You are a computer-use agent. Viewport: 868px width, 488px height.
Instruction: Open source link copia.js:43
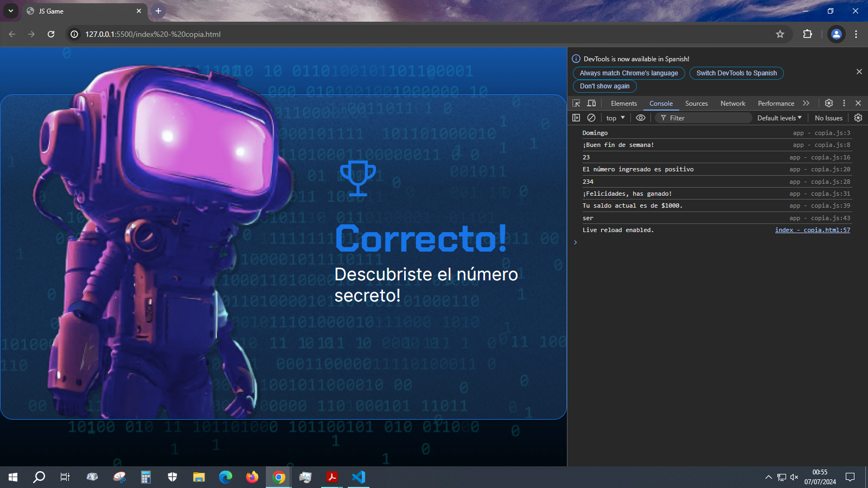pyautogui.click(x=820, y=218)
